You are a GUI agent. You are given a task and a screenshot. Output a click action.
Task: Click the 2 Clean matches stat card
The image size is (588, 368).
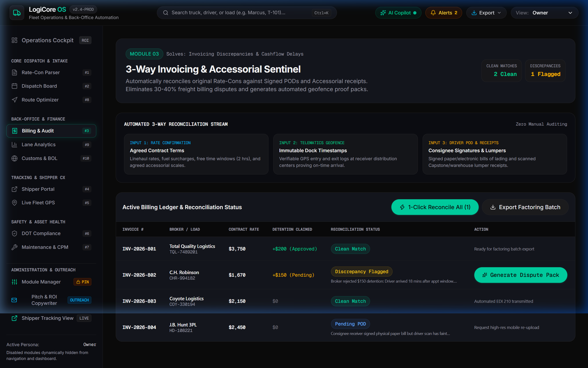coord(501,70)
